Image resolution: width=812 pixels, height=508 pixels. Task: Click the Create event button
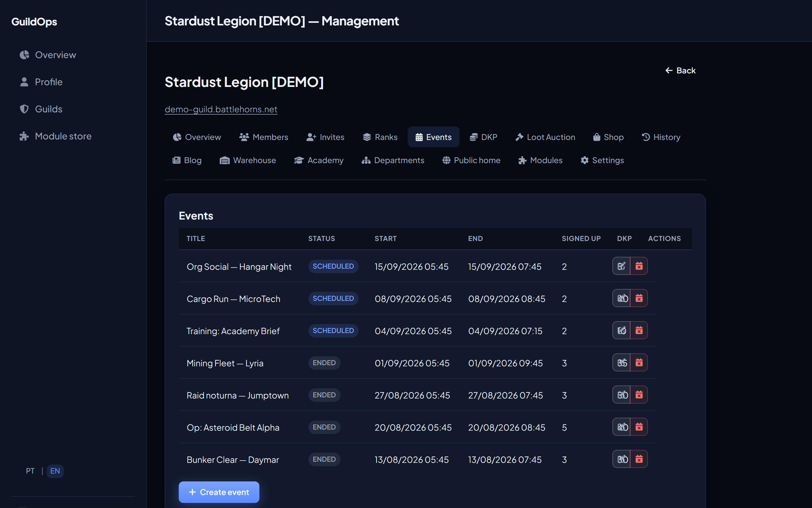coord(219,492)
